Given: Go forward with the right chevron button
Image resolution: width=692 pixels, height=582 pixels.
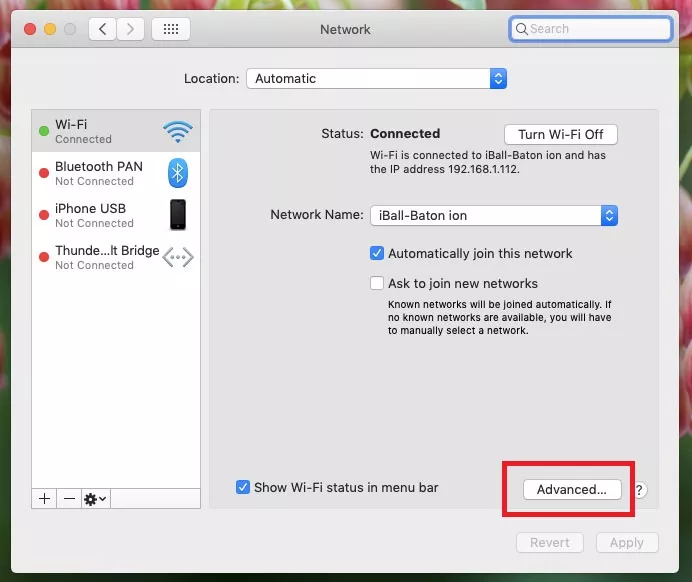Looking at the screenshot, I should pos(130,29).
